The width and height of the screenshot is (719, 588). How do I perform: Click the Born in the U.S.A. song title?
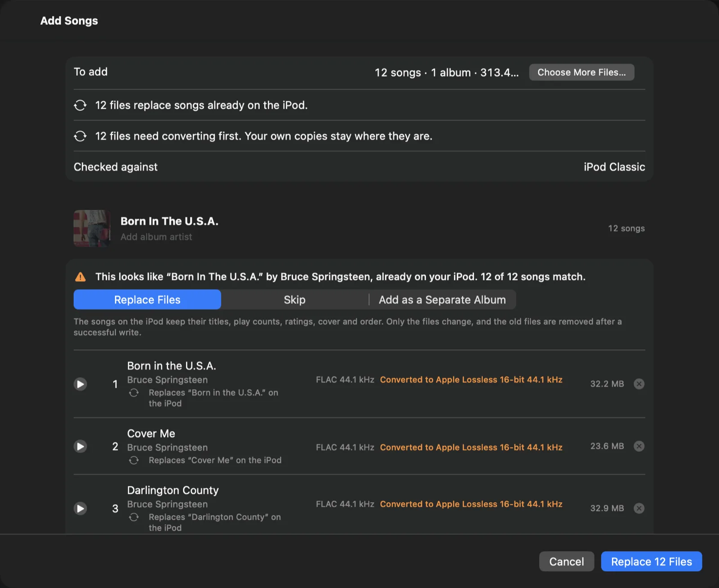[x=172, y=366]
